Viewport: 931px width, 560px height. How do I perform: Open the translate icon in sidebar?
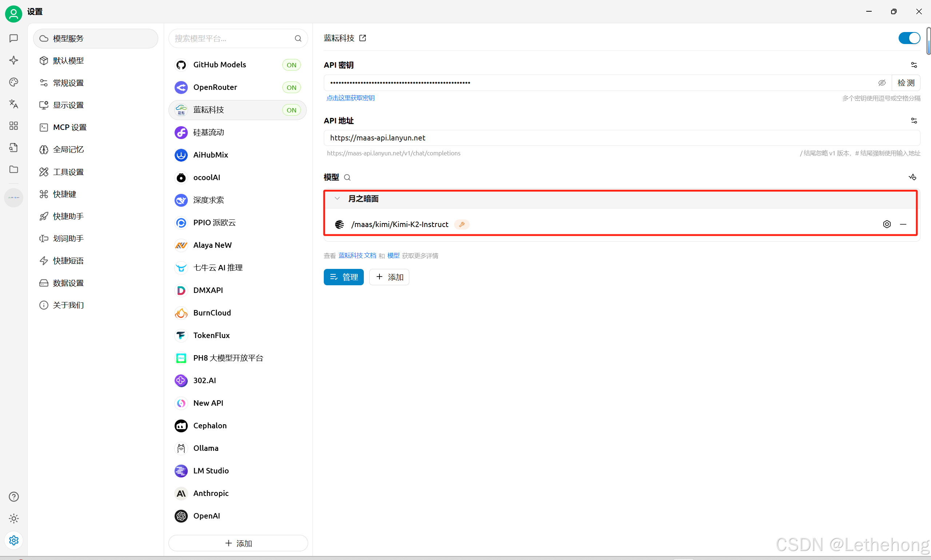(13, 104)
